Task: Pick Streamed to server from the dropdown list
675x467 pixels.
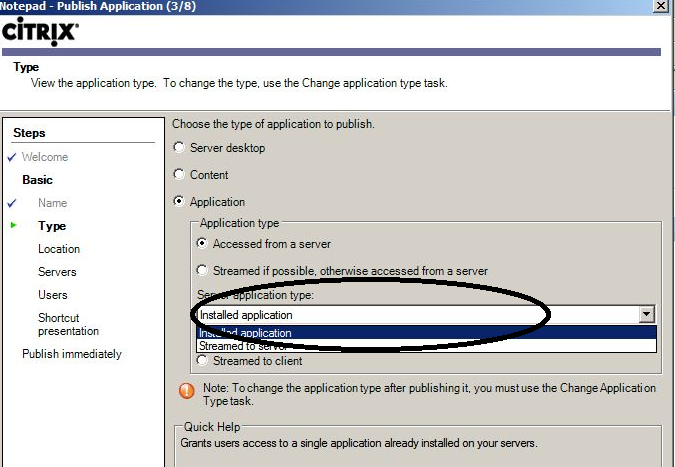Action: click(x=426, y=346)
